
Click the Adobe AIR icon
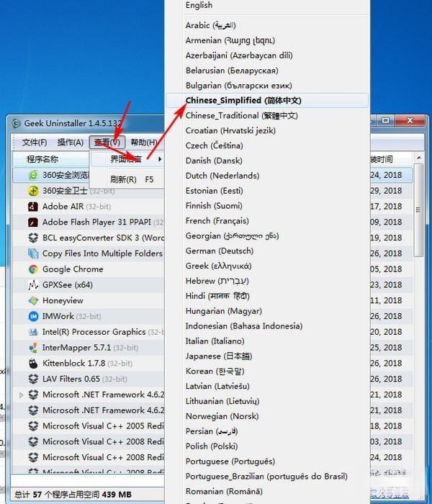pos(33,207)
